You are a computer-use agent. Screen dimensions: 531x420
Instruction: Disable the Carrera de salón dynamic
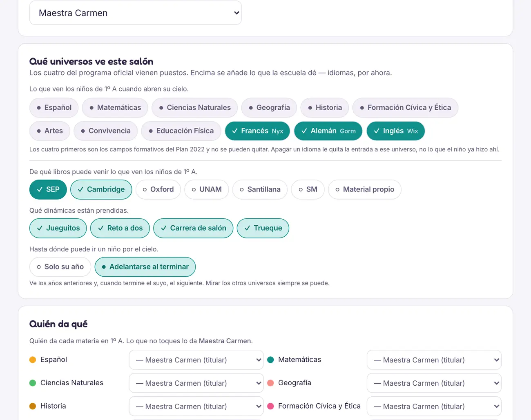point(193,228)
